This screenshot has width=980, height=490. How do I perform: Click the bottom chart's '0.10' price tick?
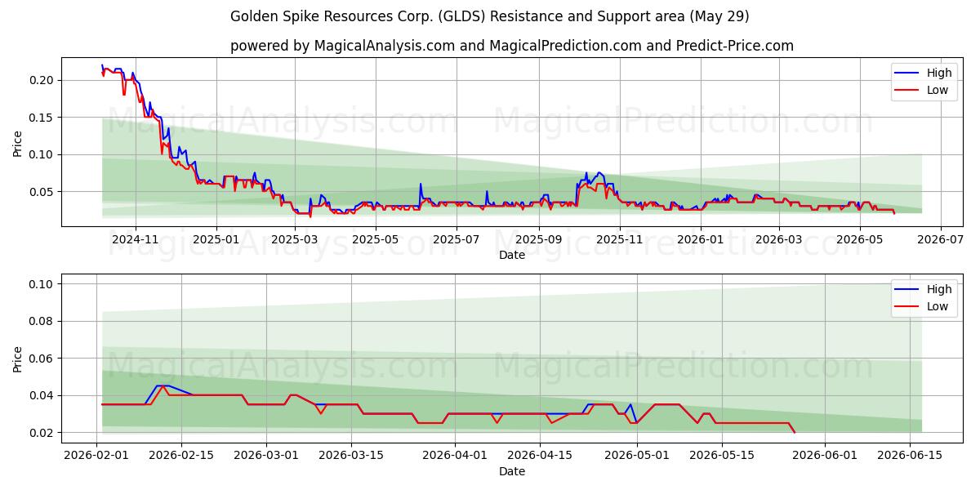42,284
